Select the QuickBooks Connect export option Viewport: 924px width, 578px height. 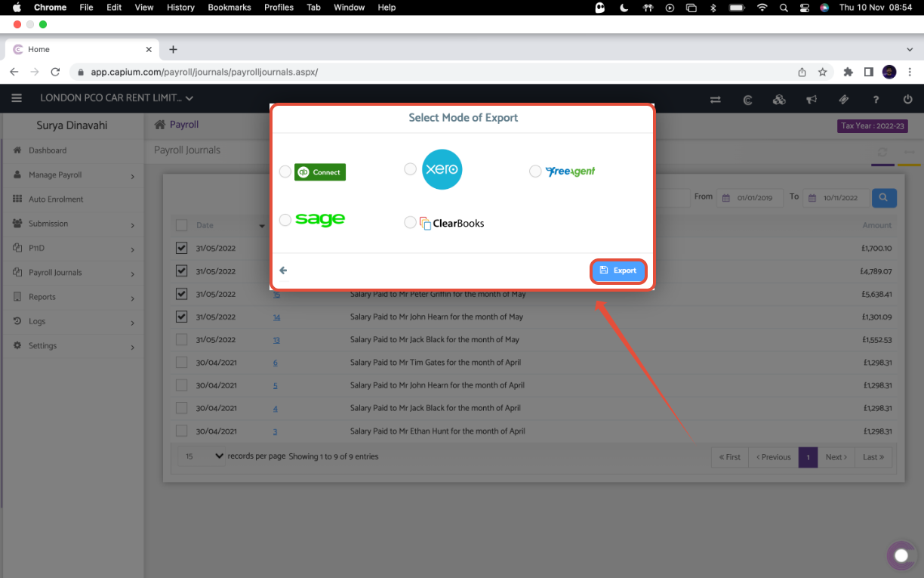click(x=285, y=172)
